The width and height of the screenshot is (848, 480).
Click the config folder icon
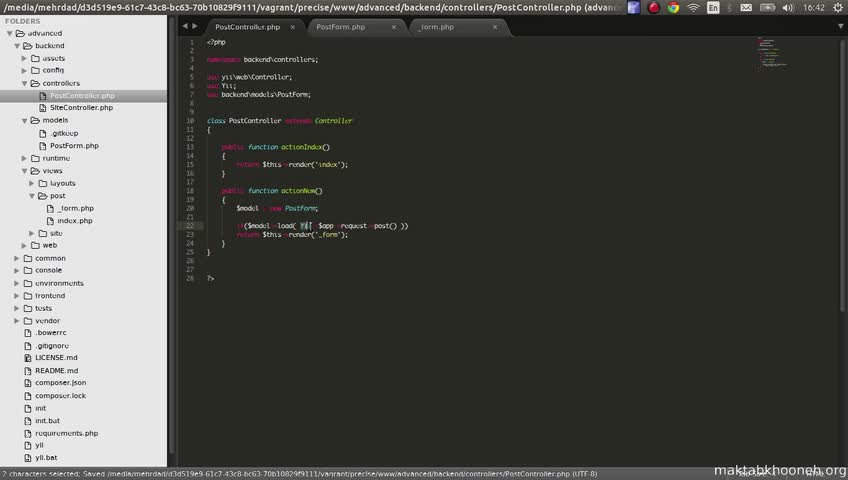point(36,70)
